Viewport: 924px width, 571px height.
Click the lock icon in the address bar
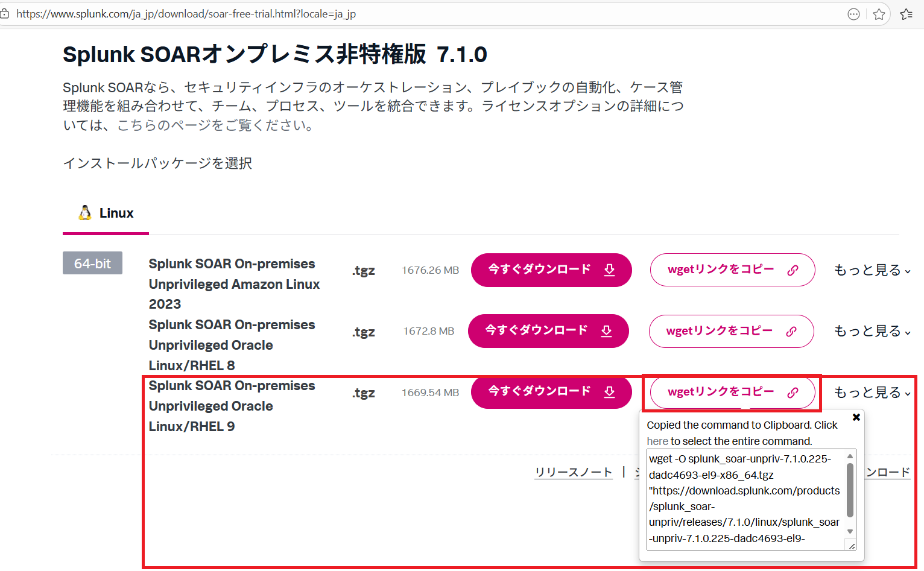(5, 13)
